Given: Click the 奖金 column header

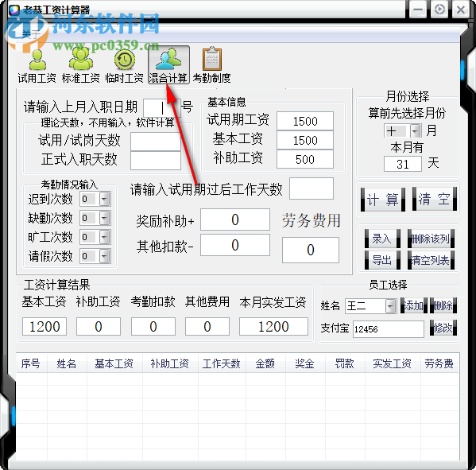Looking at the screenshot, I should pyautogui.click(x=305, y=363).
